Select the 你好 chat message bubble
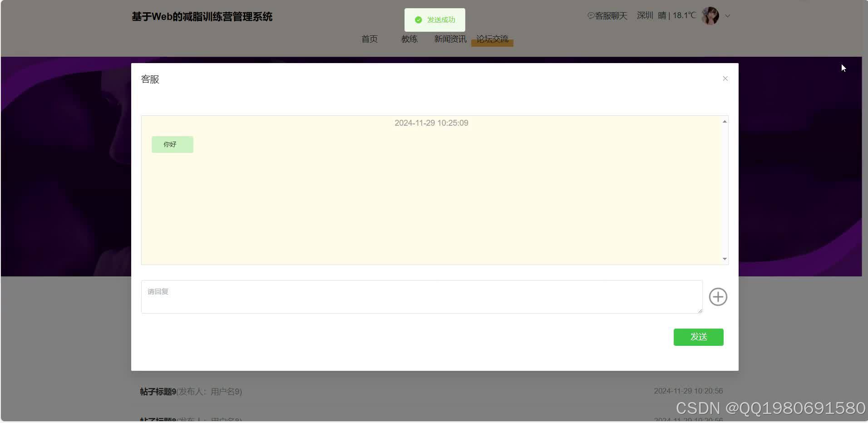Screen dimensions: 868x423 click(172, 144)
